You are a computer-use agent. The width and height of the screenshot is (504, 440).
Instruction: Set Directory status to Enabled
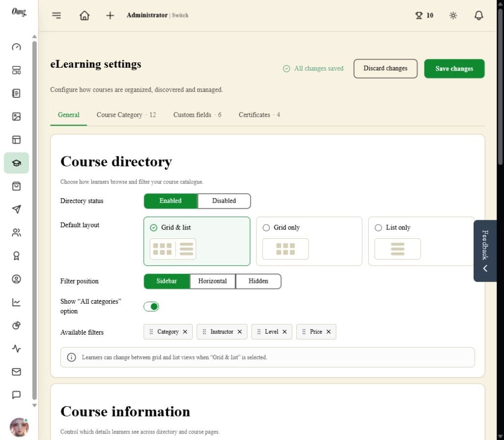[x=170, y=201]
